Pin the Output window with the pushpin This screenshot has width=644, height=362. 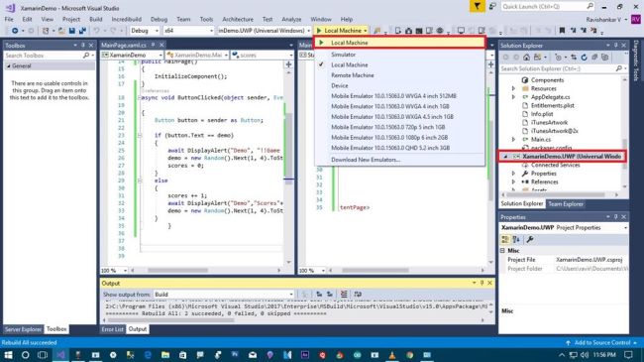coord(483,283)
